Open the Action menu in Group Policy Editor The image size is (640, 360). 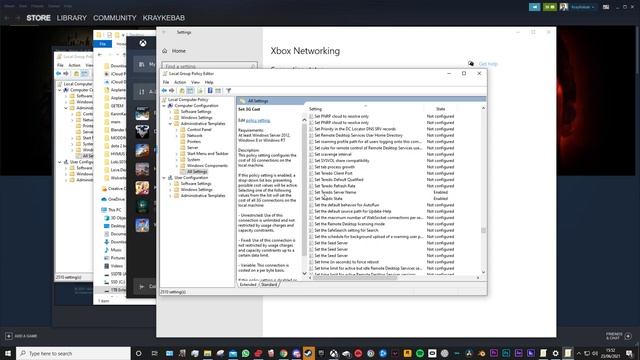[180, 82]
